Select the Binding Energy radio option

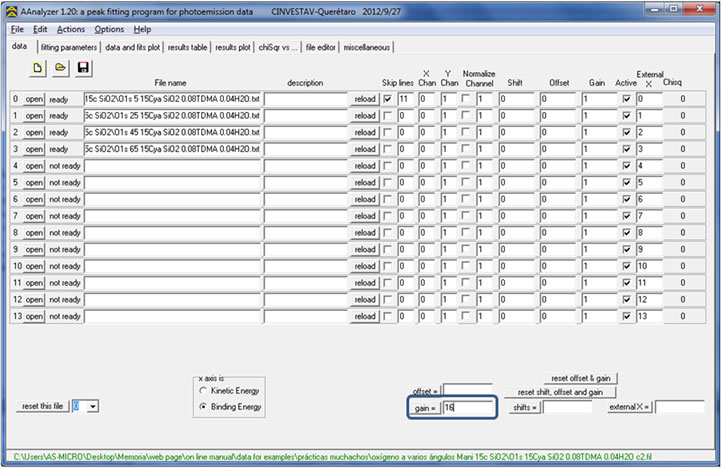204,407
